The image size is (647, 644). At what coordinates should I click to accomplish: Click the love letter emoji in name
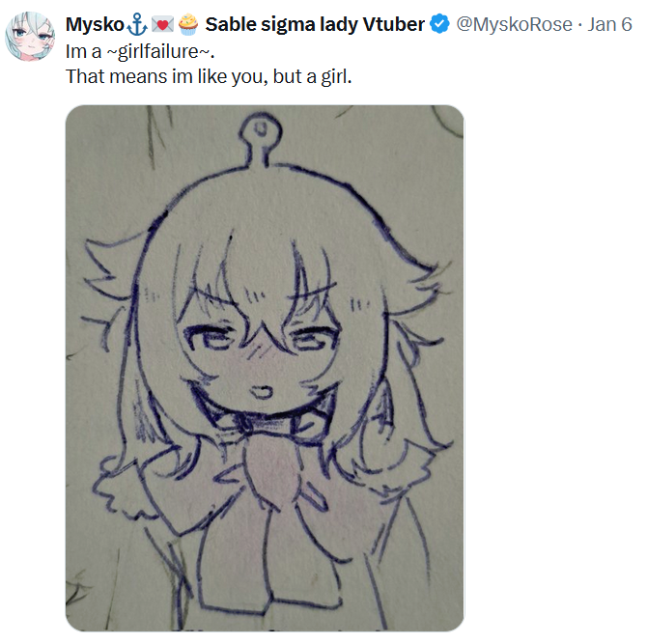162,25
